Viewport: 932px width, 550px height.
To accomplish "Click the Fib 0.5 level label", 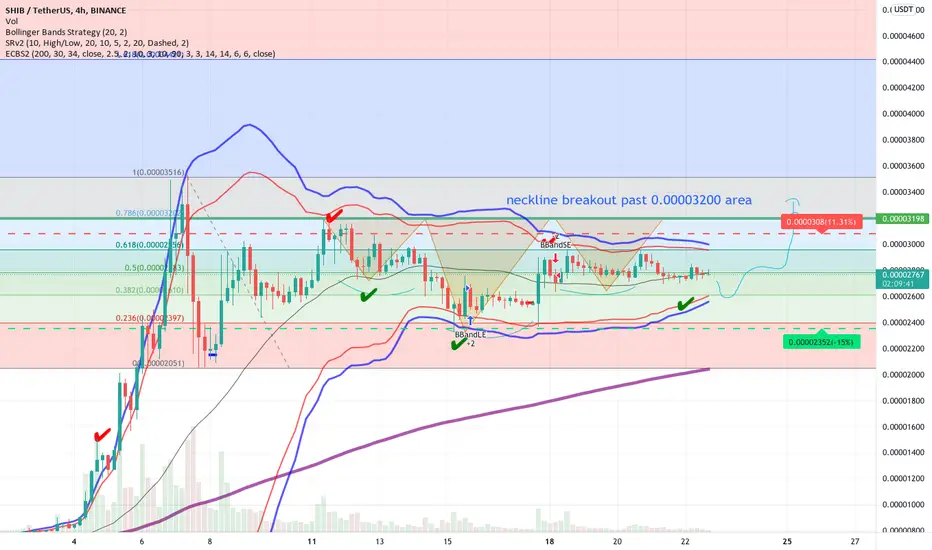I will click(x=154, y=268).
